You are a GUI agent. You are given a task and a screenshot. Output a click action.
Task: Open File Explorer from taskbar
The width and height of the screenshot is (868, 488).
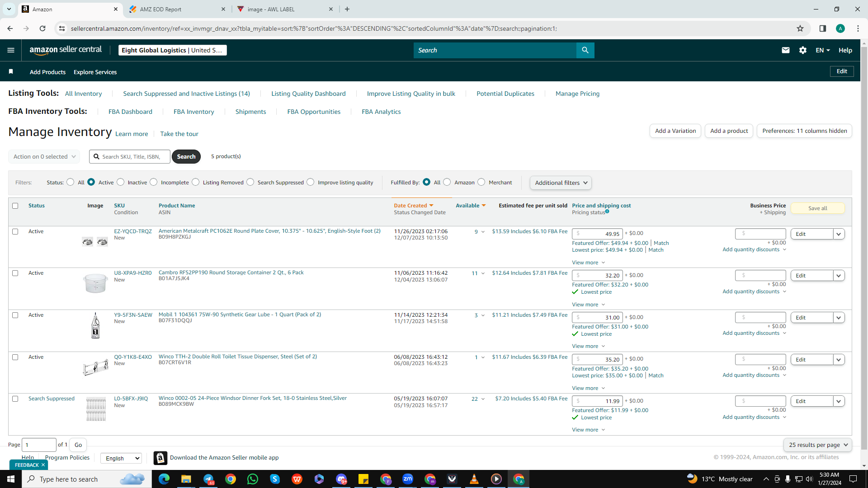(186, 479)
